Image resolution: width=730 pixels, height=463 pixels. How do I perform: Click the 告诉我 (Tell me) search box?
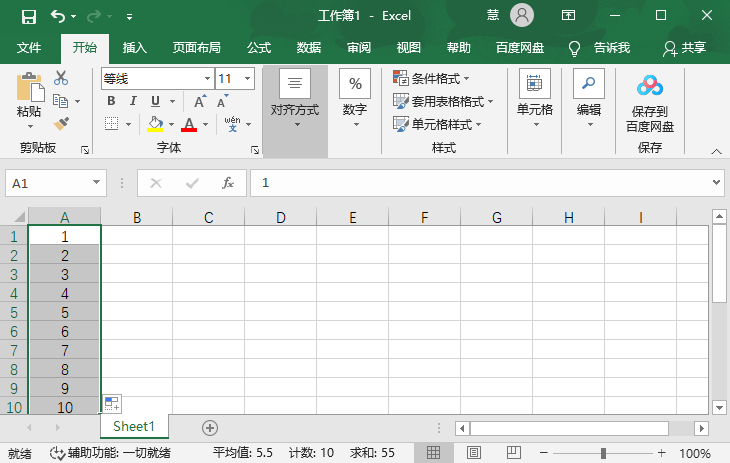click(x=600, y=48)
